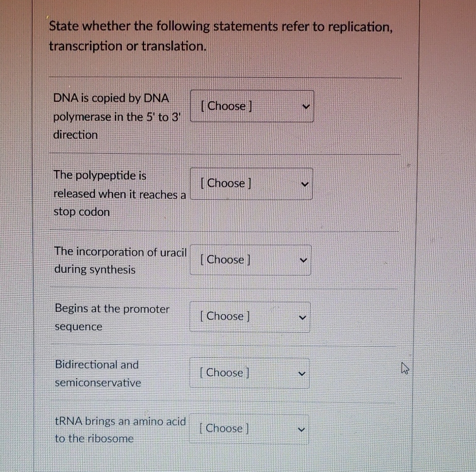Open the dropdown for bidirectional and semiconservative
The image size is (476, 472).
tap(249, 372)
